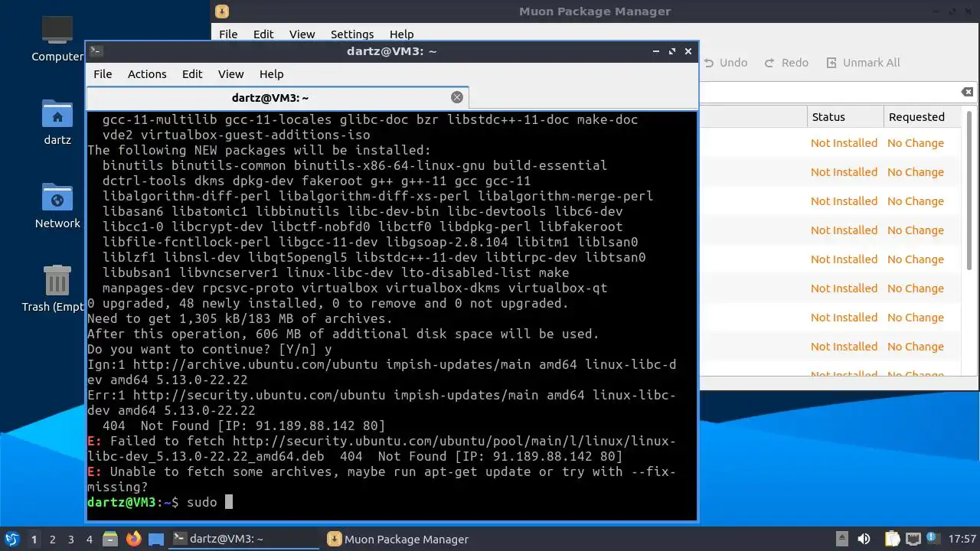Image resolution: width=980 pixels, height=551 pixels.
Task: Open the application start menu in the panel
Action: [12, 539]
